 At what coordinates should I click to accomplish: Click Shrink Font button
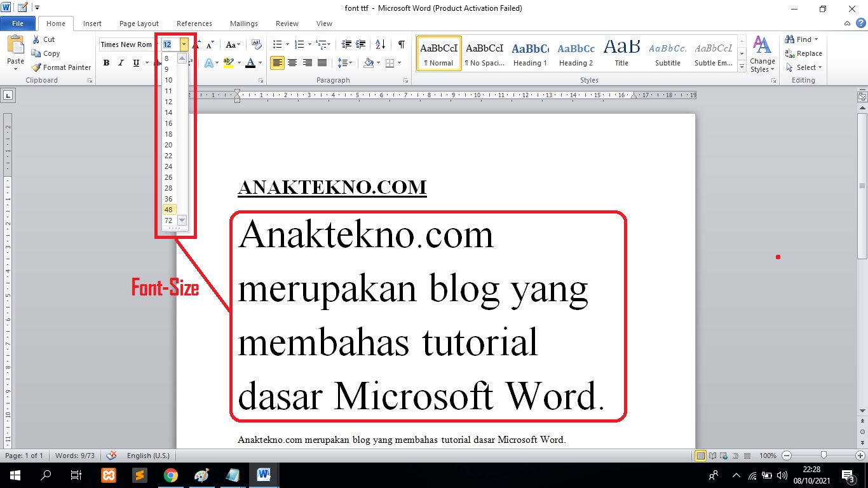point(210,45)
